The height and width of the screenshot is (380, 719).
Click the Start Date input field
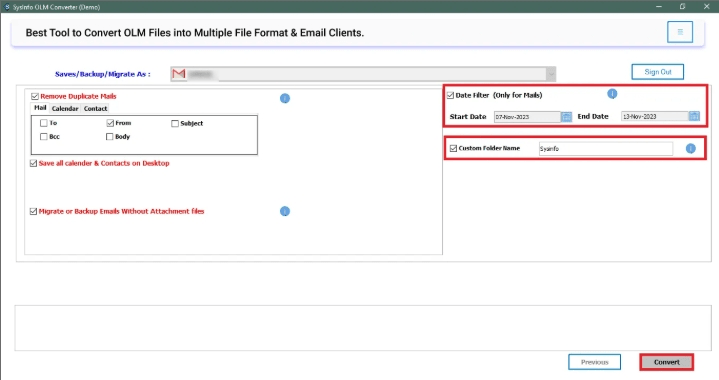coord(527,117)
